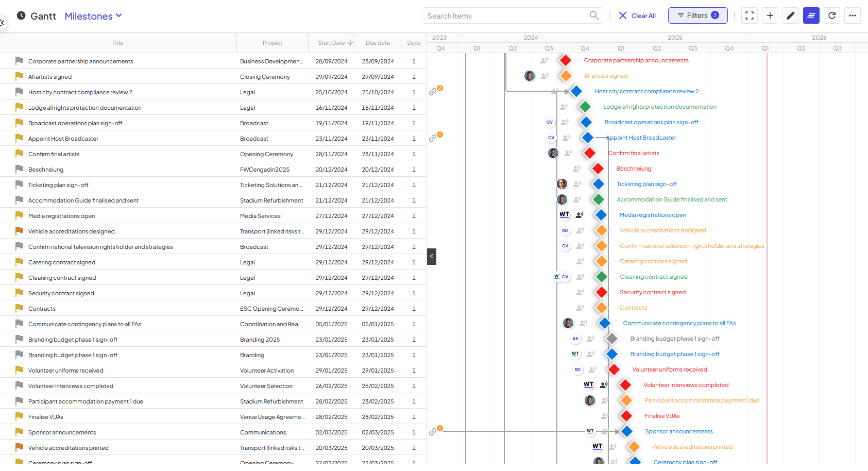Open the three-dot more options menu
Viewport: 868px width, 471px height.
pos(853,15)
